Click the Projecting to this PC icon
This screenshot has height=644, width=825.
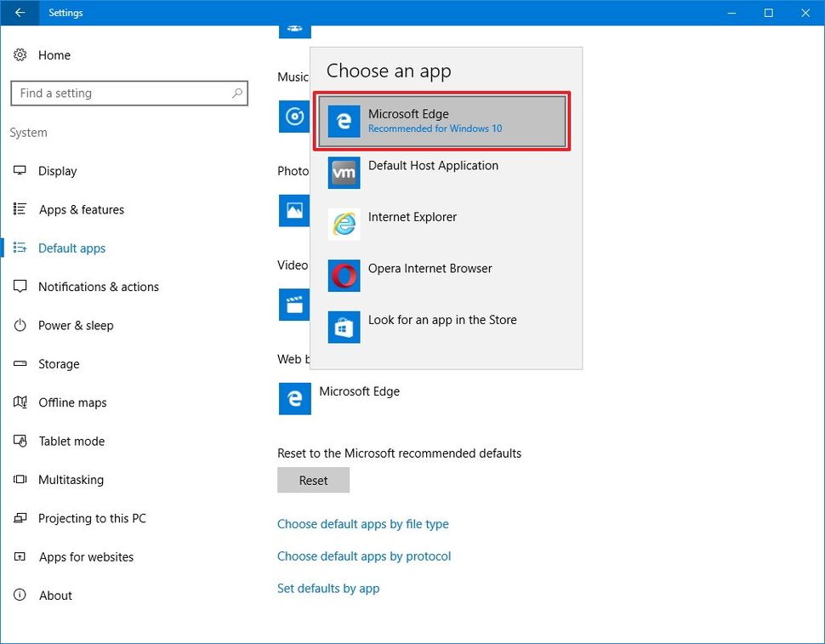coord(20,518)
